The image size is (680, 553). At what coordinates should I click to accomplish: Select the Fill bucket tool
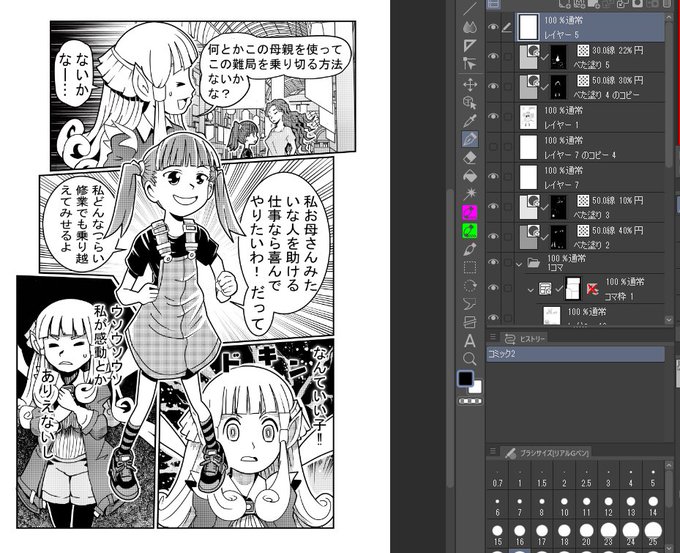pyautogui.click(x=470, y=176)
